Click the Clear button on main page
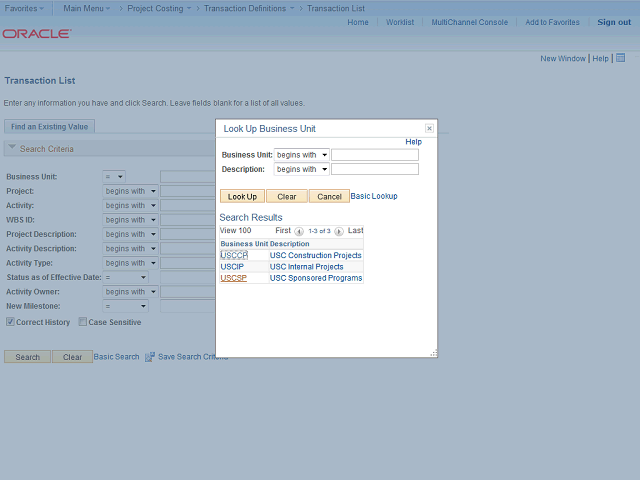This screenshot has height=480, width=640. pos(72,357)
